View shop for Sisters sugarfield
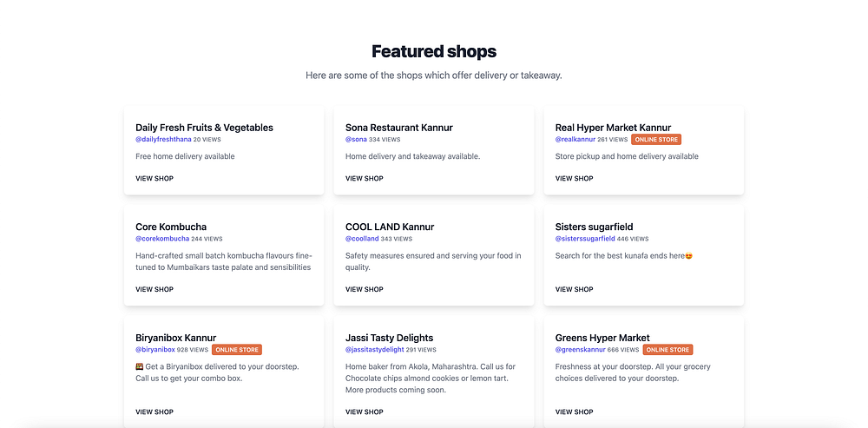Viewport: 868px width, 428px height. [x=575, y=289]
